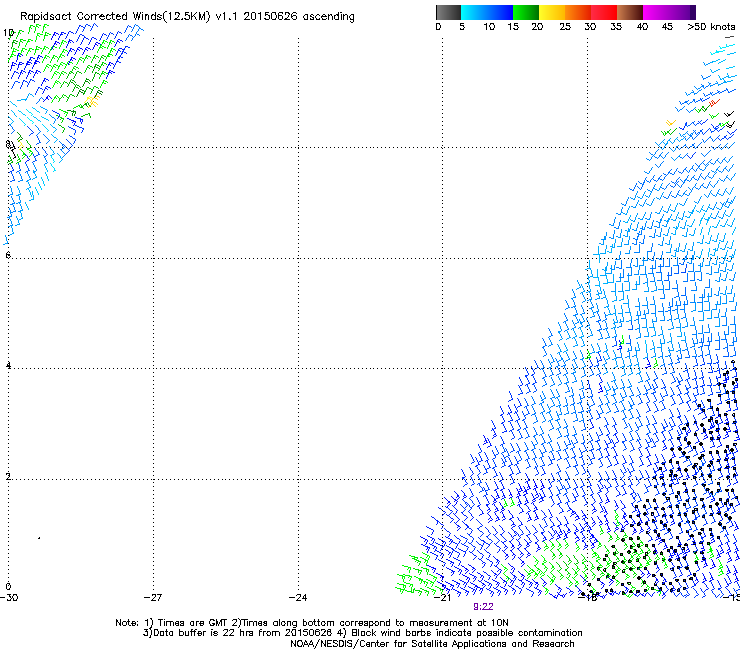Click the green 15-20 knots legend swatch
This screenshot has width=740, height=650.
(526, 12)
